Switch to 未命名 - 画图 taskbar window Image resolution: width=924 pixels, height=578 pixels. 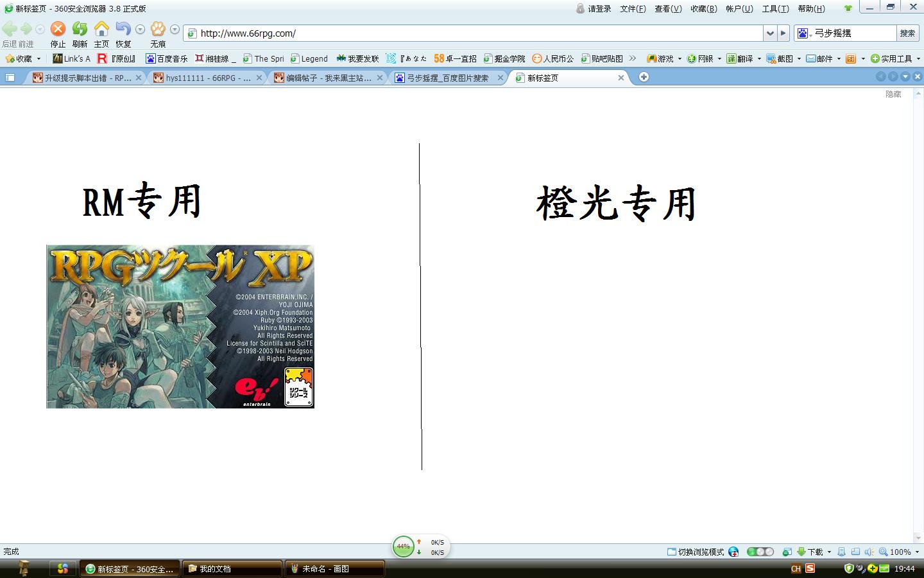click(334, 568)
